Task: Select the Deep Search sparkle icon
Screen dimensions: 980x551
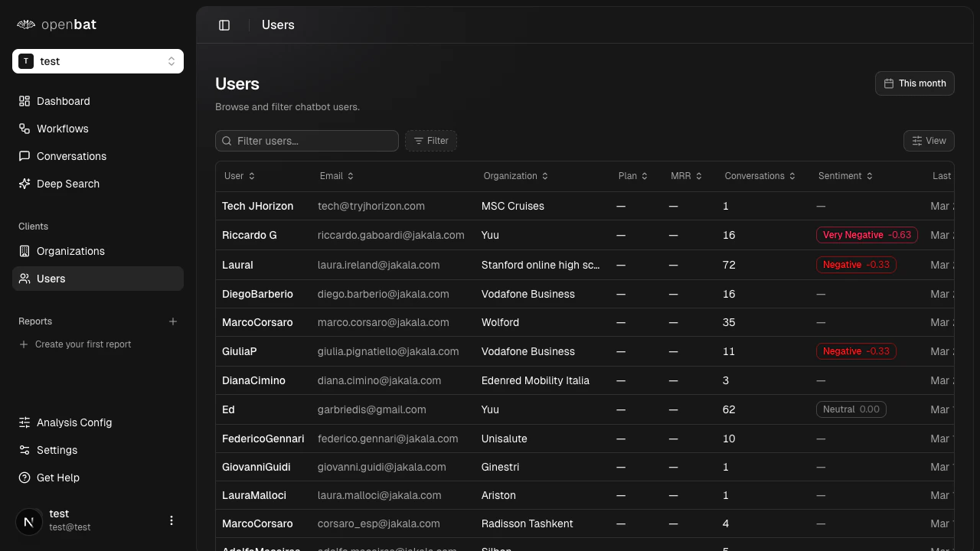Action: point(24,184)
